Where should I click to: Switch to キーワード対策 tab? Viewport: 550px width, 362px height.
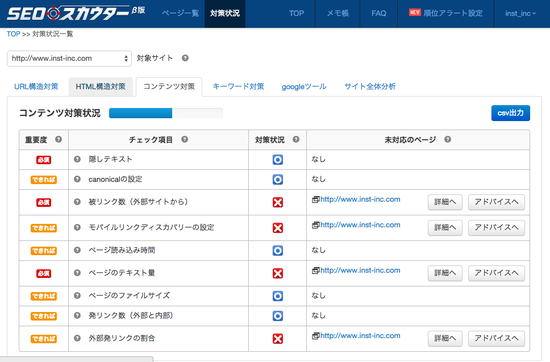click(x=238, y=87)
